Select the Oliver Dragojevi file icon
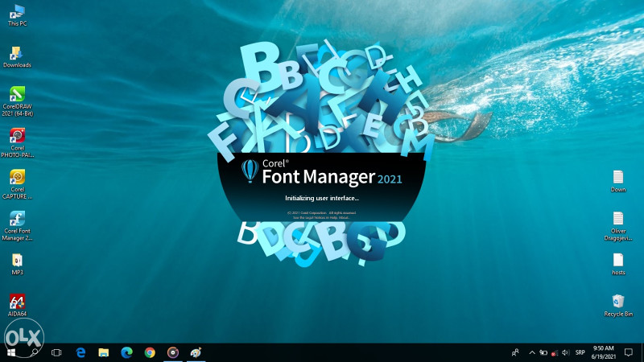Screen dimensions: 644x362 pyautogui.click(x=618, y=226)
